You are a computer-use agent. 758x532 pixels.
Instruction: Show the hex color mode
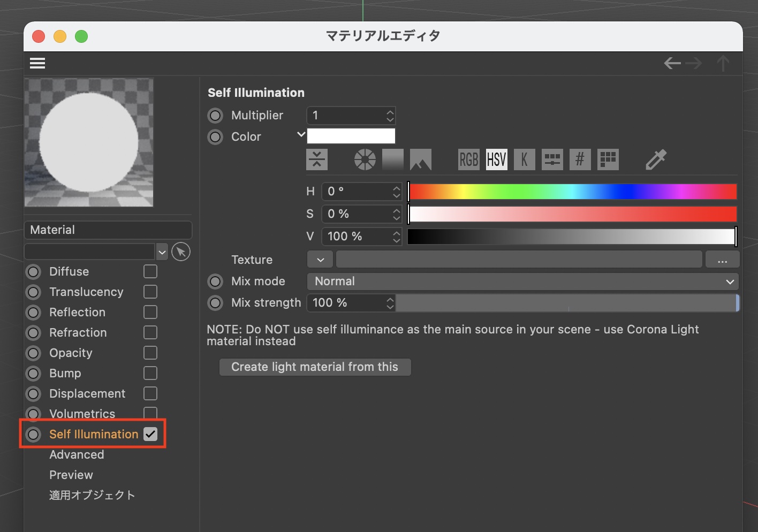pyautogui.click(x=580, y=159)
